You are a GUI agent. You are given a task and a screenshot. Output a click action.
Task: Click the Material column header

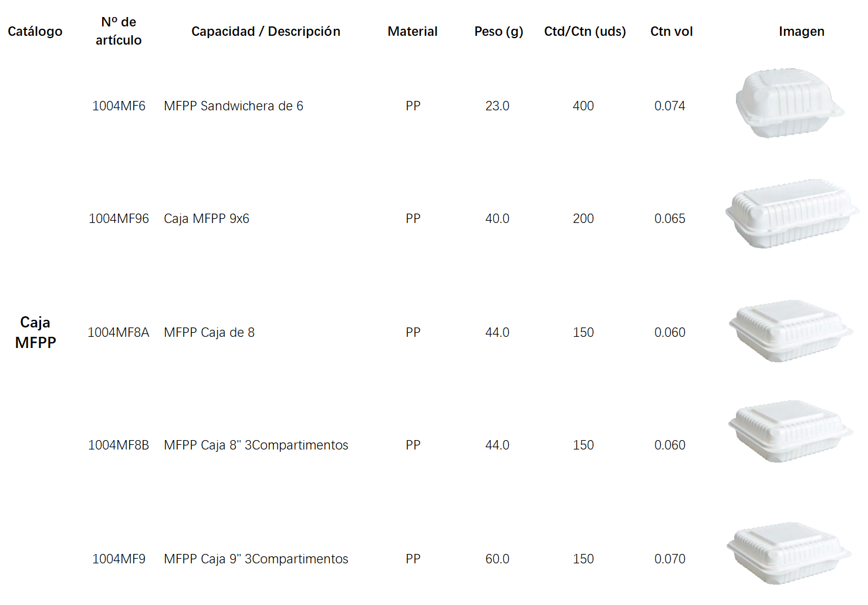(413, 31)
